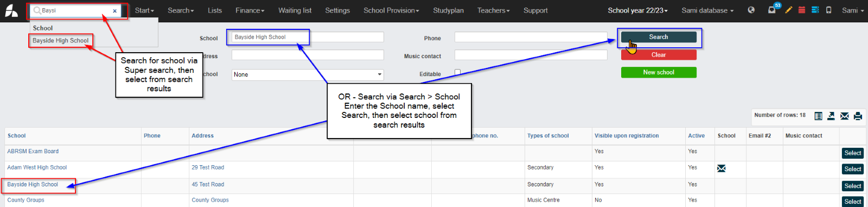Export results using the export icon
This screenshot has width=868, height=207.
831,116
